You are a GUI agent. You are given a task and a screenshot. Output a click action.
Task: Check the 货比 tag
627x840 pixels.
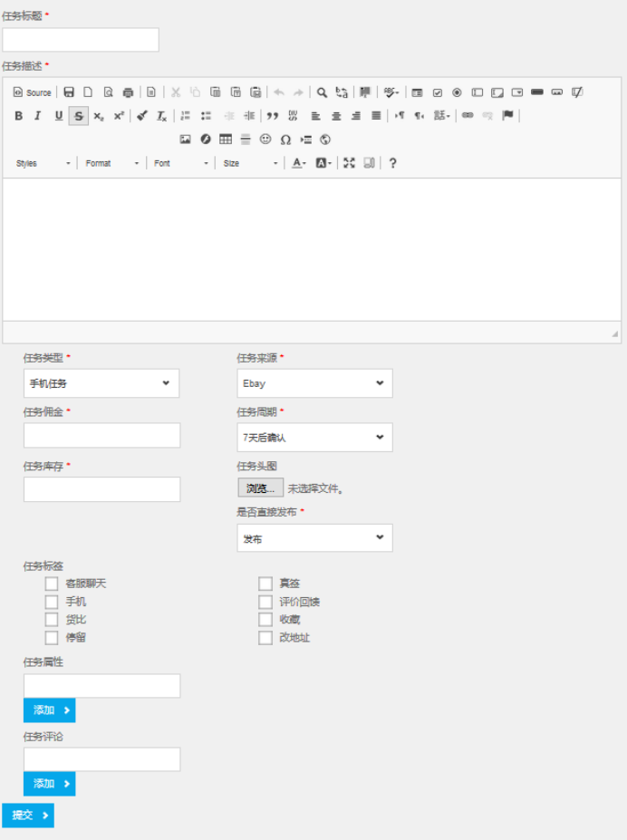pyautogui.click(x=52, y=620)
